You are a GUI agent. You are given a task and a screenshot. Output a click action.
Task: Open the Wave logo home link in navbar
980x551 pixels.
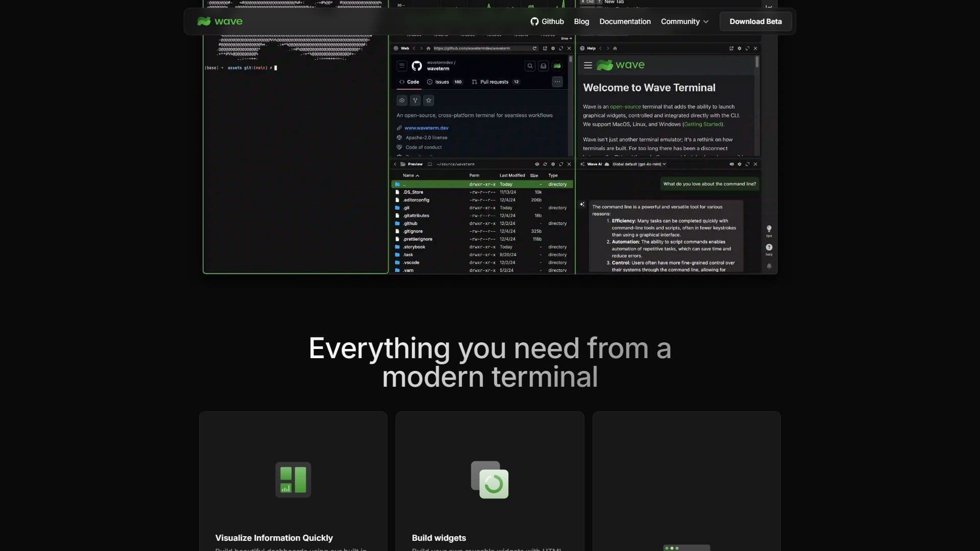click(x=219, y=21)
